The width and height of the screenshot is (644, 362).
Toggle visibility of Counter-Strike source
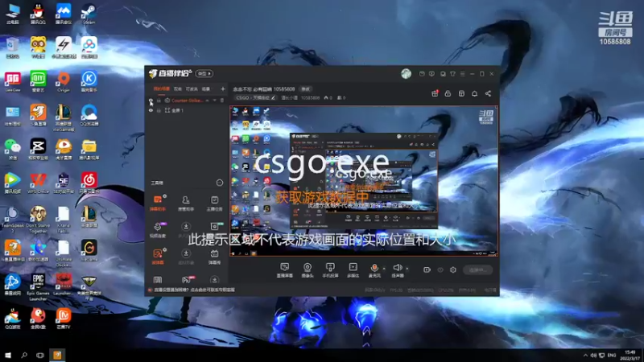pos(151,100)
